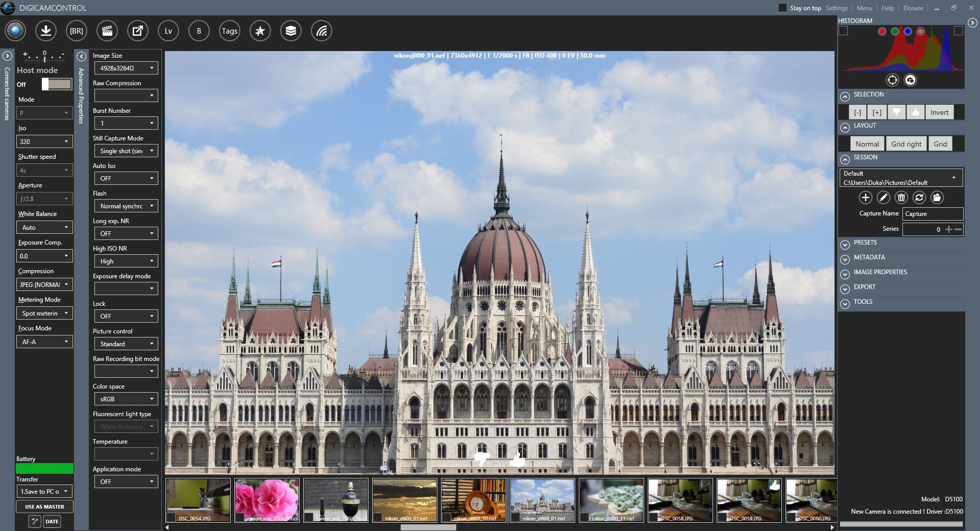Open the Iso dropdown showing 320
This screenshot has width=980, height=531.
coord(44,141)
